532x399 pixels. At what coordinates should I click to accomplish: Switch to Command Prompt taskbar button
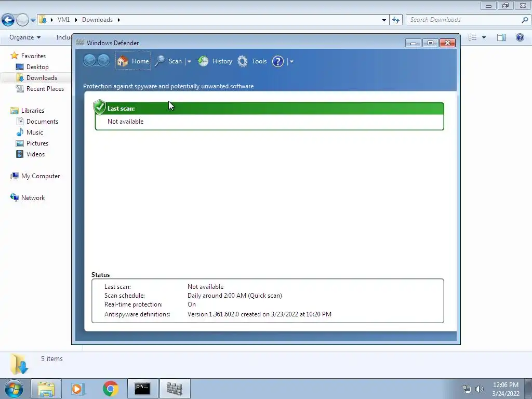(142, 389)
